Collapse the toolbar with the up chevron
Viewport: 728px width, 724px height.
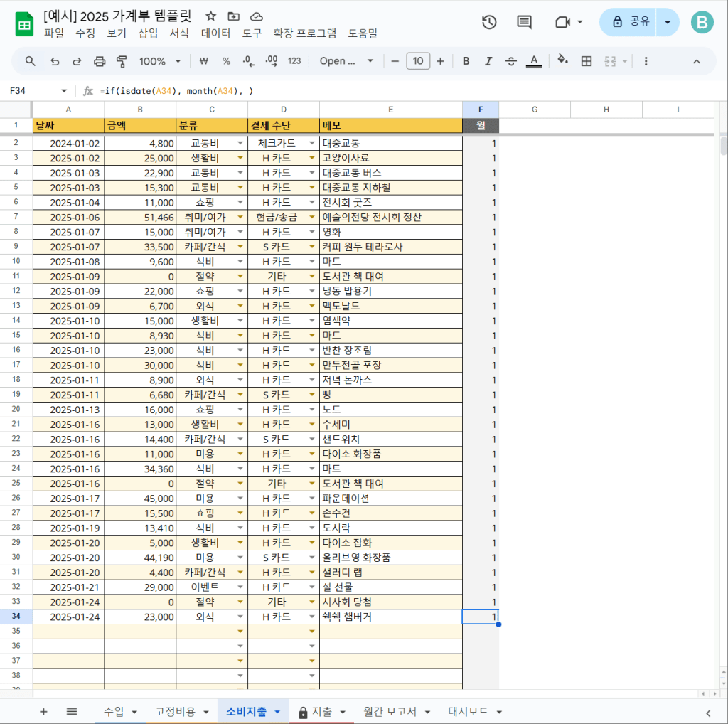click(x=697, y=61)
